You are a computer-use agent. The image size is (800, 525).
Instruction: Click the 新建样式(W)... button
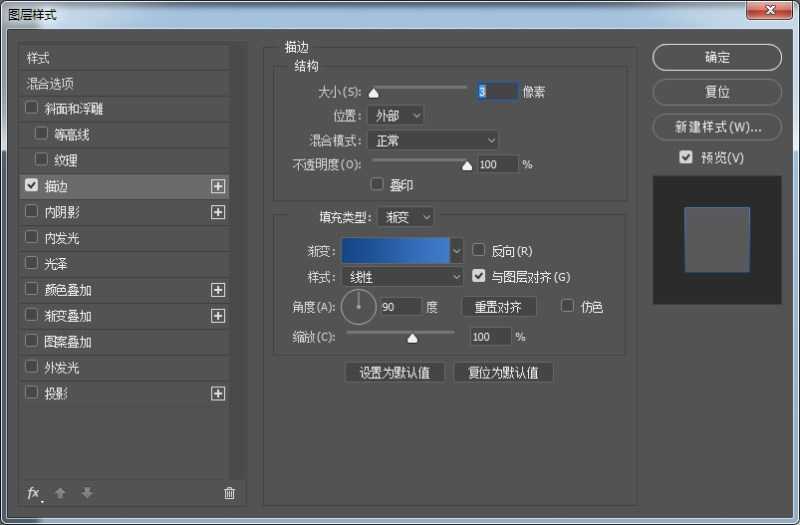(717, 127)
